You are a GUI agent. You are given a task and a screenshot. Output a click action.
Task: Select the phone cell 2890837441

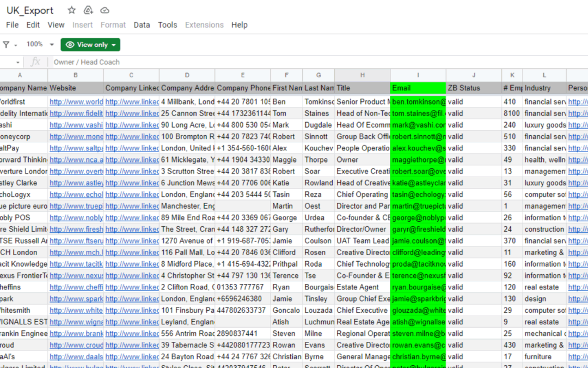pyautogui.click(x=243, y=334)
